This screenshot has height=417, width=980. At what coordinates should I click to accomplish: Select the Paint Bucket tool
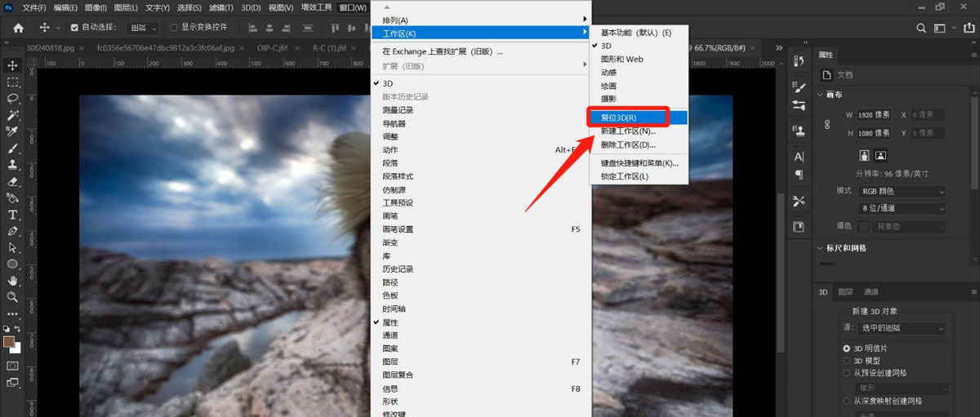click(12, 198)
